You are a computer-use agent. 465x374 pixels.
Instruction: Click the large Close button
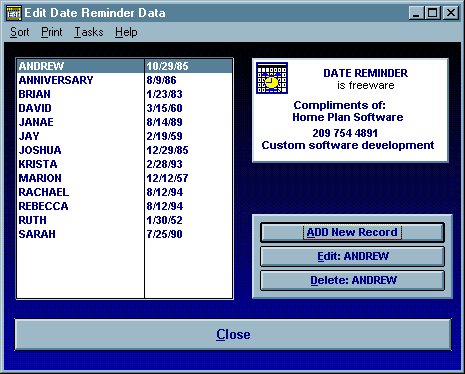coord(233,334)
